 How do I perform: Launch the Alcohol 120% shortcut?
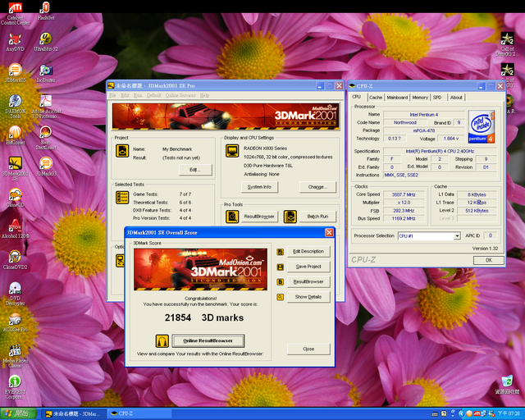(15, 228)
